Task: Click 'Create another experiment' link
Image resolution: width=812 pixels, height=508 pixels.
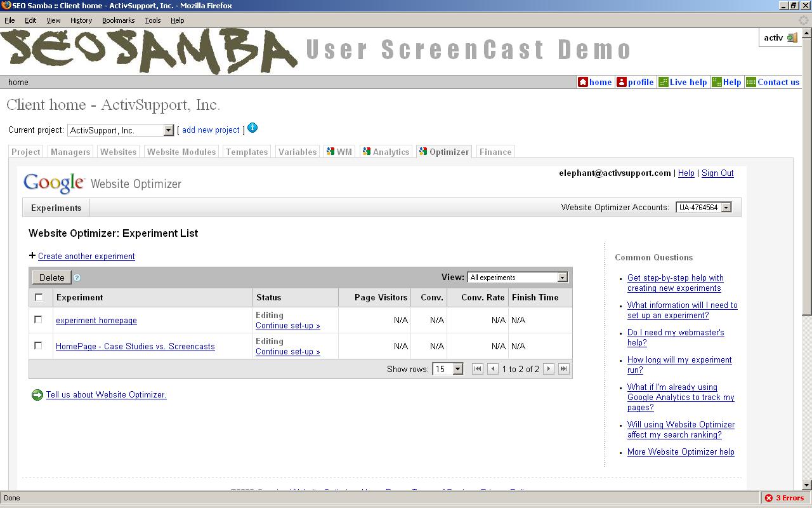Action: click(86, 256)
